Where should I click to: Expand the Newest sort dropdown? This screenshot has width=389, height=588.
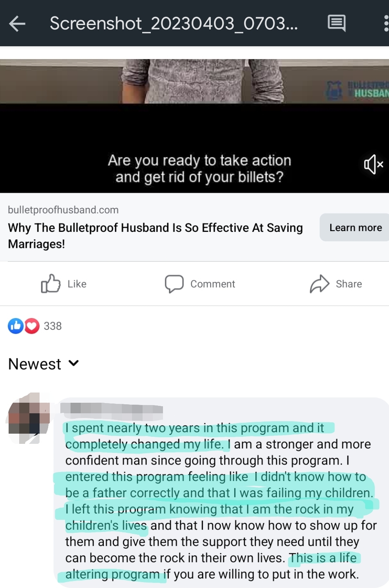click(43, 364)
